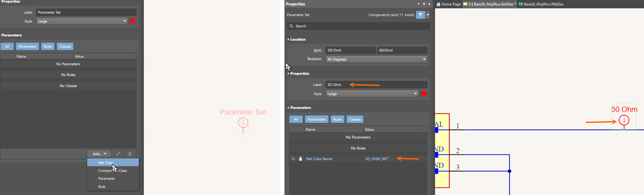Click the Search field in Properties panel
This screenshot has height=195, width=644.
coord(358,26)
